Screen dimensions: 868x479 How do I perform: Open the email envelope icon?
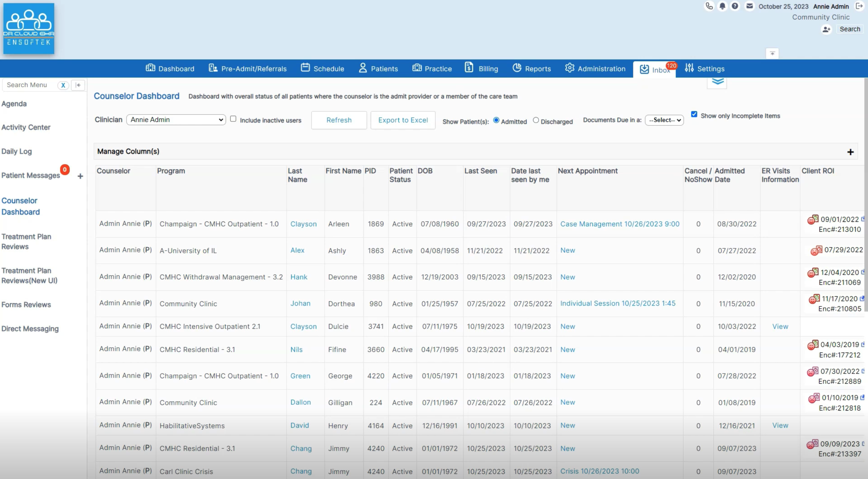click(x=749, y=6)
